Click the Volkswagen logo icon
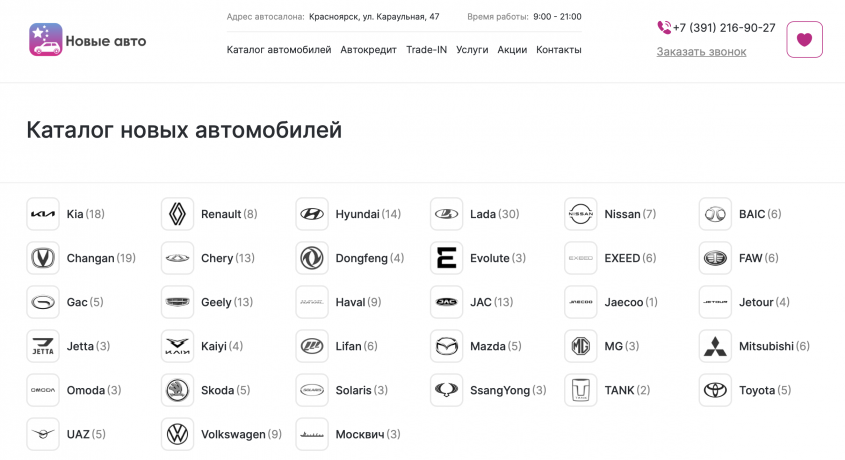 [x=177, y=434]
